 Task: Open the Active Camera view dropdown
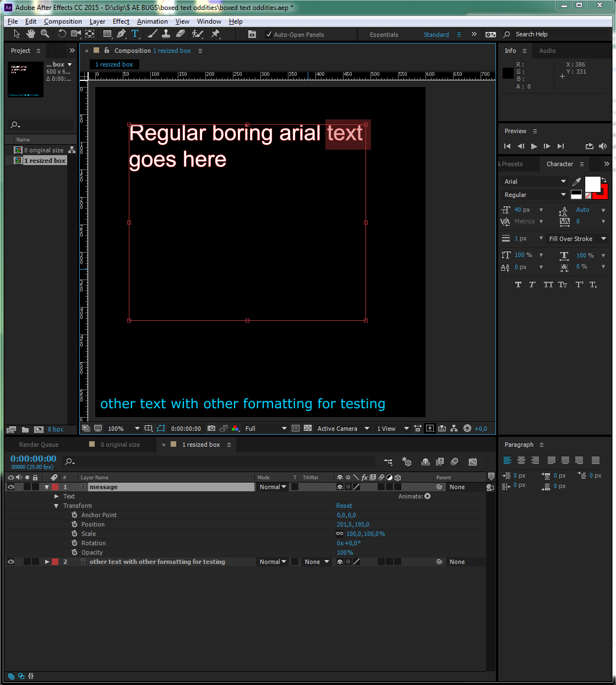click(343, 429)
